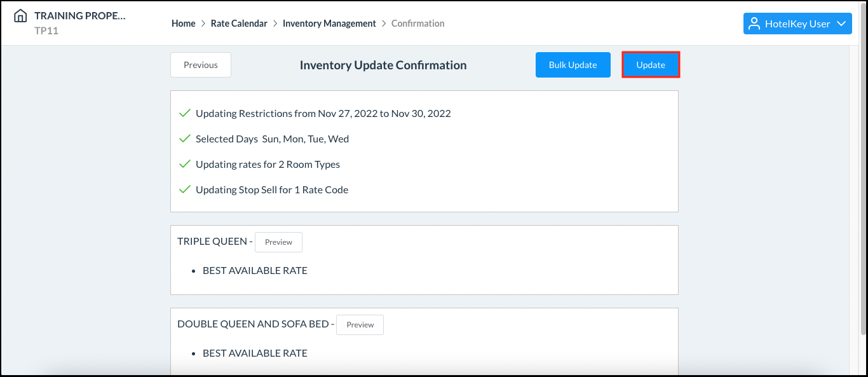868x377 pixels.
Task: Preview DOUBLE QUEEN AND SOFA BED changes
Action: [x=360, y=324]
